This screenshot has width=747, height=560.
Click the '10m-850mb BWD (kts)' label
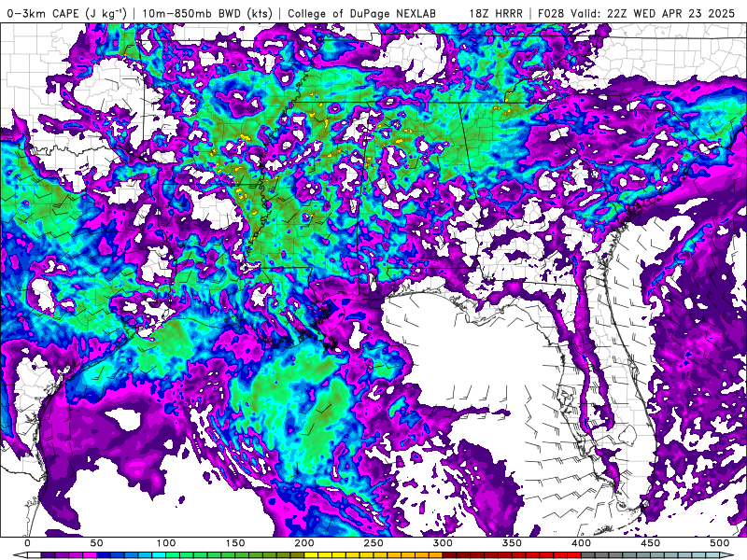(x=207, y=13)
